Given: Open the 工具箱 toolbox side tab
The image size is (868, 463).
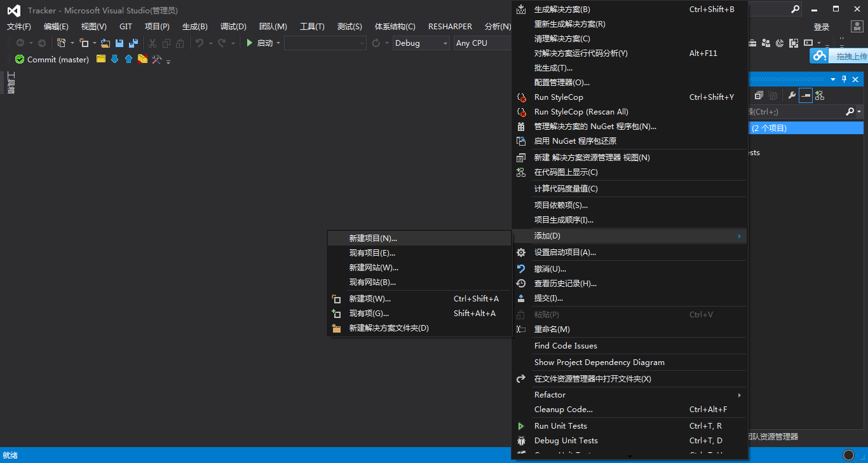Looking at the screenshot, I should click(x=10, y=83).
